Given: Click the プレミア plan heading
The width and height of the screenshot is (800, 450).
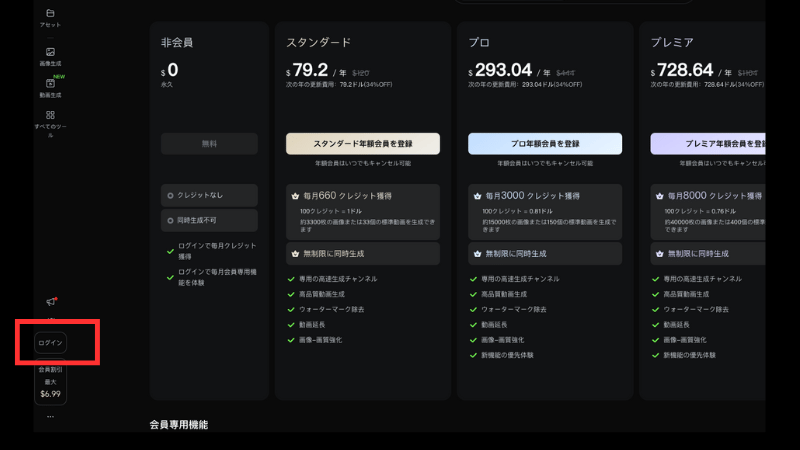Looking at the screenshot, I should [x=672, y=42].
